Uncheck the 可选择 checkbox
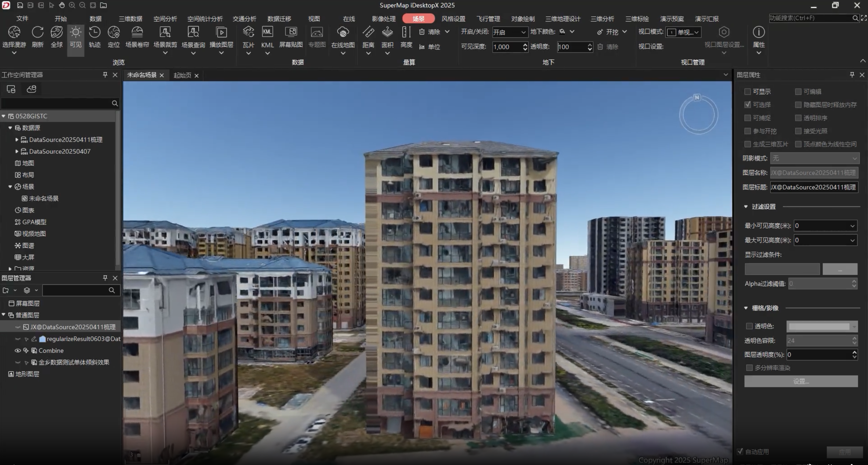The height and width of the screenshot is (465, 868). [x=747, y=105]
